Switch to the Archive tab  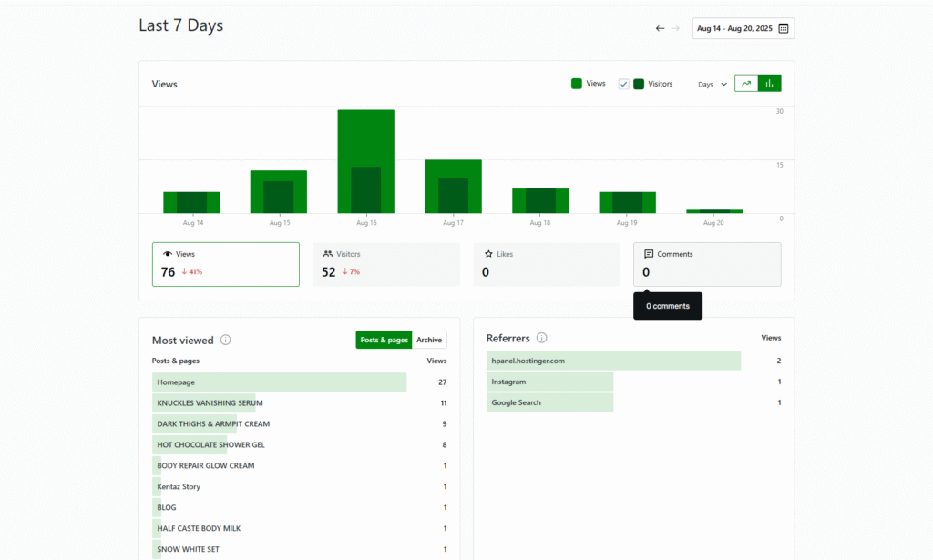(x=429, y=340)
